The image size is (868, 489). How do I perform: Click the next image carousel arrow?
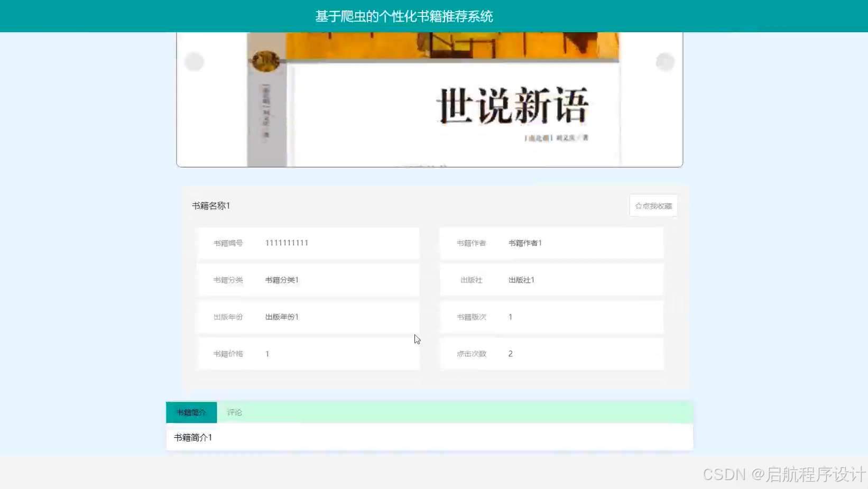tap(665, 62)
